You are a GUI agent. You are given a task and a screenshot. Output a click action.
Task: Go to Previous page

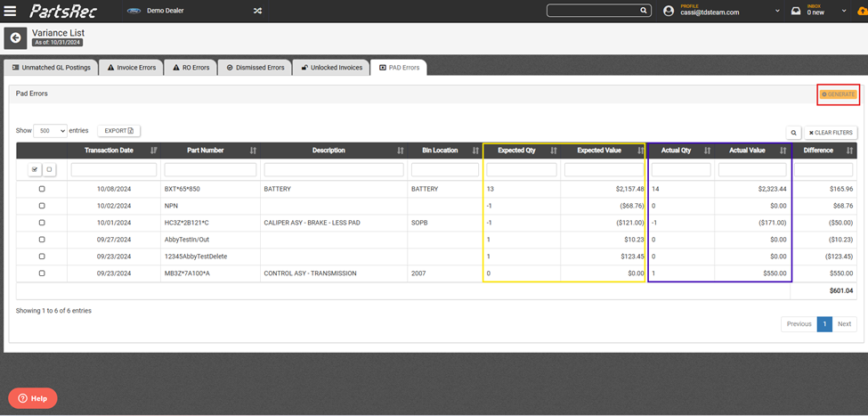click(x=799, y=324)
